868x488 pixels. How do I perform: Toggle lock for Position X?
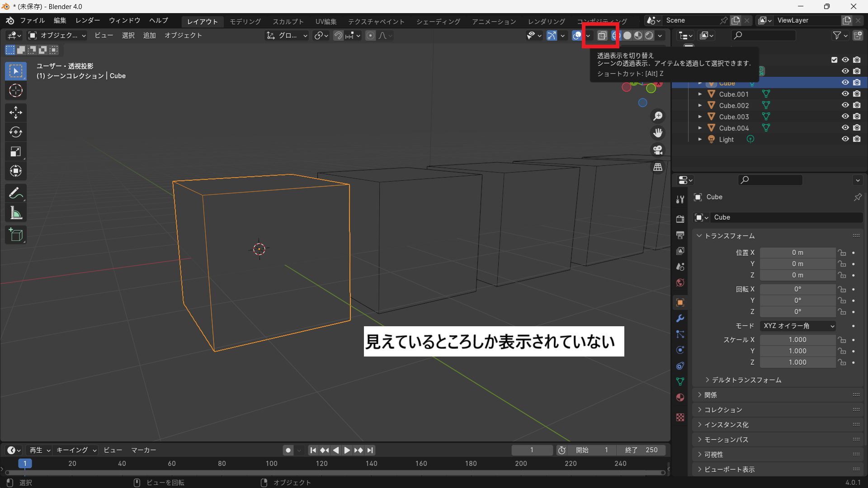point(841,253)
